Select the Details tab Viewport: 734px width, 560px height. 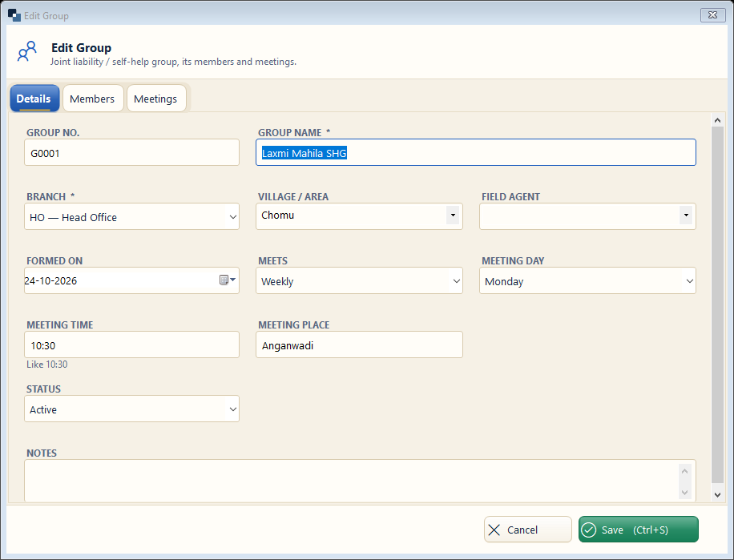34,99
